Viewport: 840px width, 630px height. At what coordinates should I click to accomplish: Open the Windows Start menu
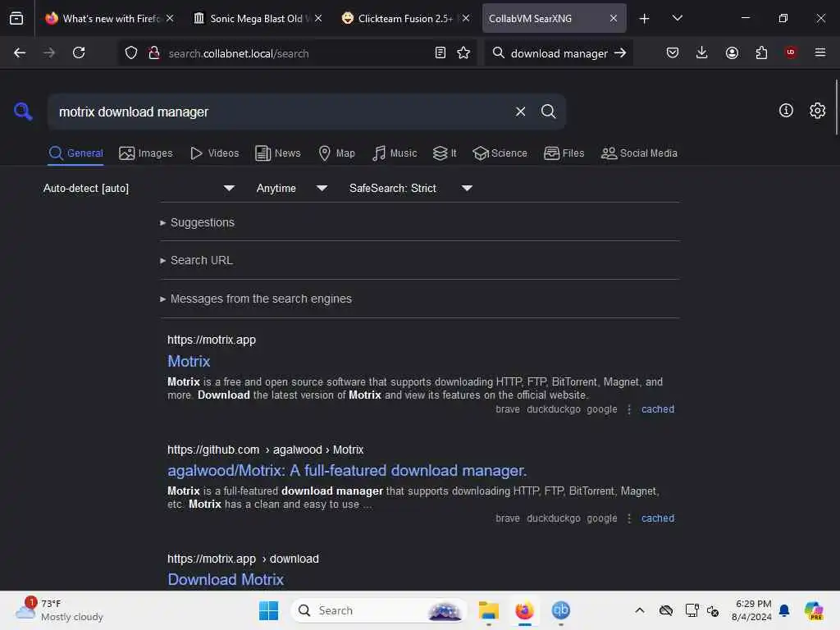(x=268, y=610)
